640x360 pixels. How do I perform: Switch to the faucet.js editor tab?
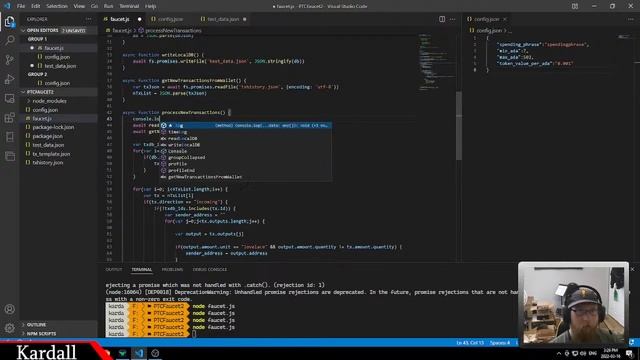(122, 19)
